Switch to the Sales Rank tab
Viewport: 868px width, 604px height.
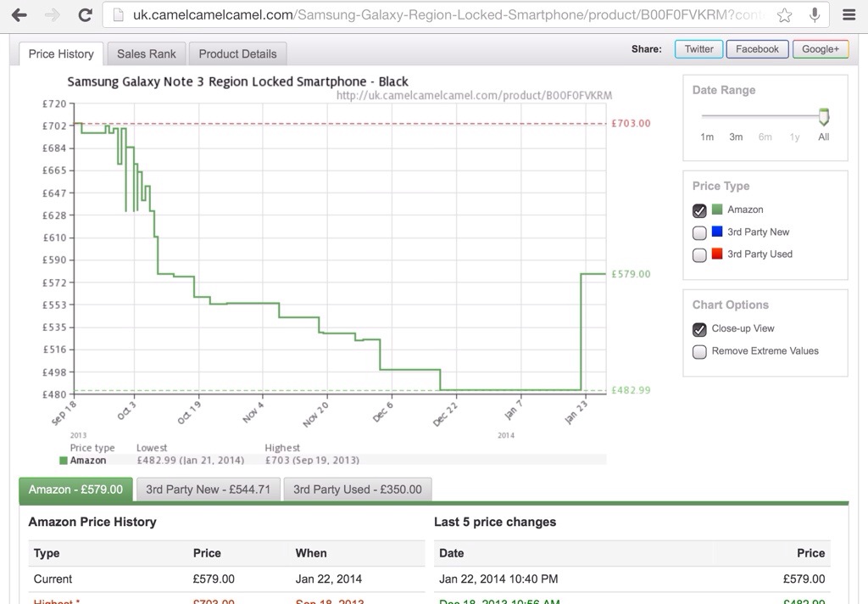146,53
